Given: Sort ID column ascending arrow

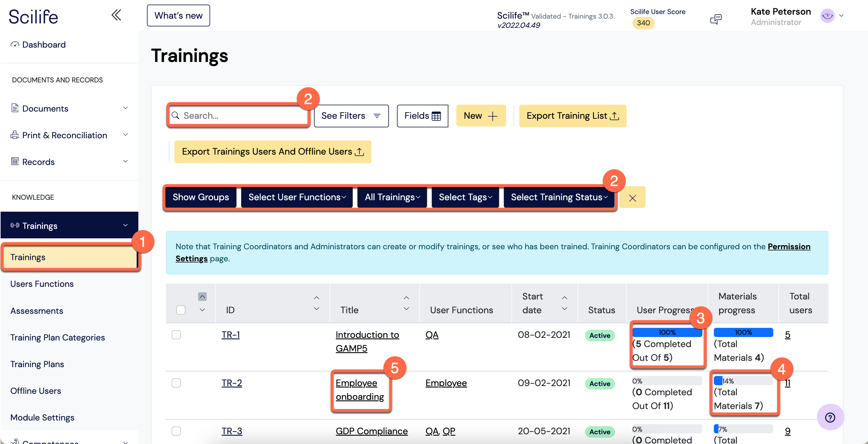Looking at the screenshot, I should 316,298.
